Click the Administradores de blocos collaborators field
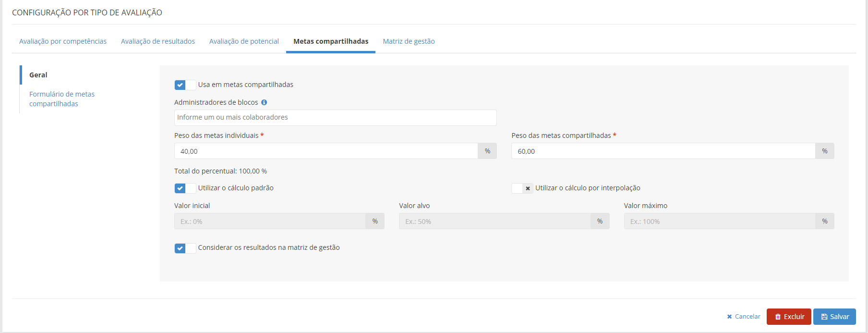Image resolution: width=868 pixels, height=333 pixels. [x=335, y=118]
